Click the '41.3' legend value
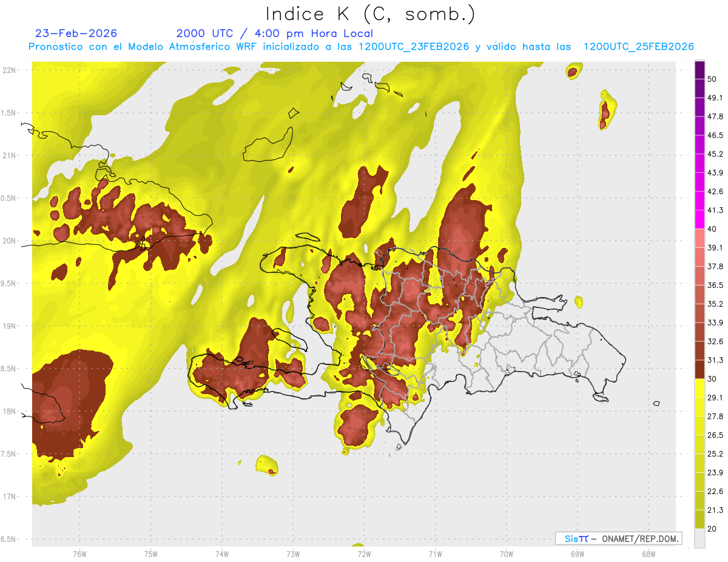 tap(715, 210)
